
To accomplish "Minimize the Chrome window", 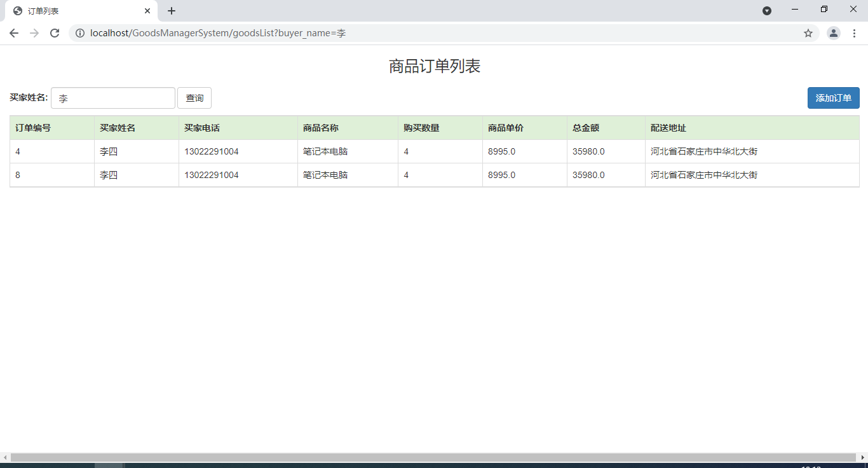I will pyautogui.click(x=795, y=9).
